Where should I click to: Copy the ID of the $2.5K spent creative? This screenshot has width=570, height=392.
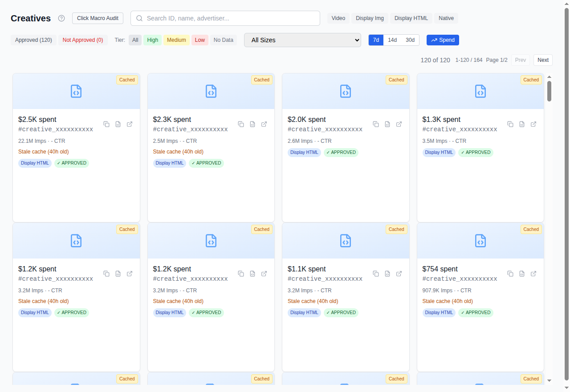point(106,124)
